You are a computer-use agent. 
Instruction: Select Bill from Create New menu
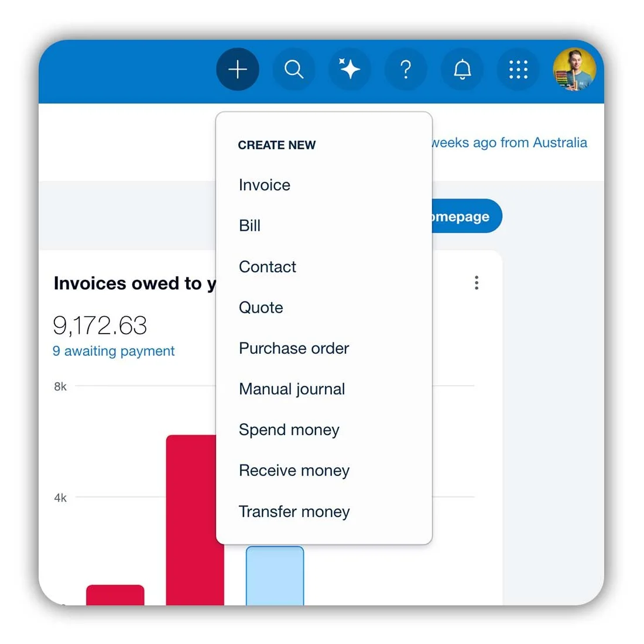click(x=249, y=226)
